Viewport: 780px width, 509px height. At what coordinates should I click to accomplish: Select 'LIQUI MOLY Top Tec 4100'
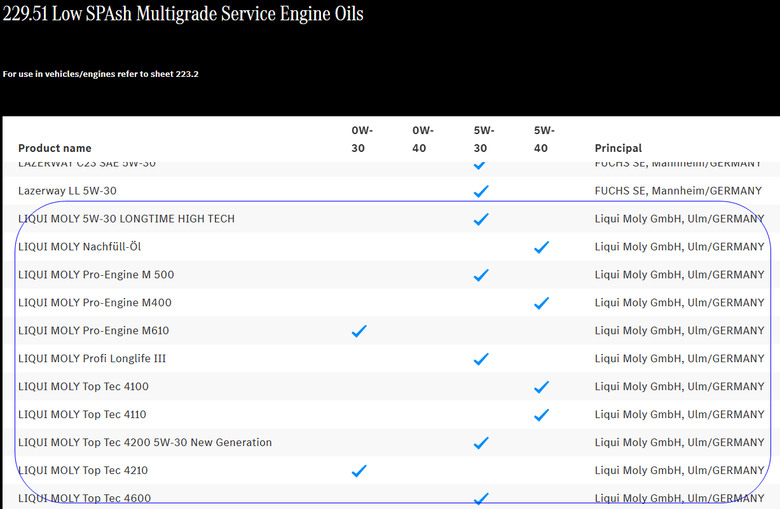point(83,387)
